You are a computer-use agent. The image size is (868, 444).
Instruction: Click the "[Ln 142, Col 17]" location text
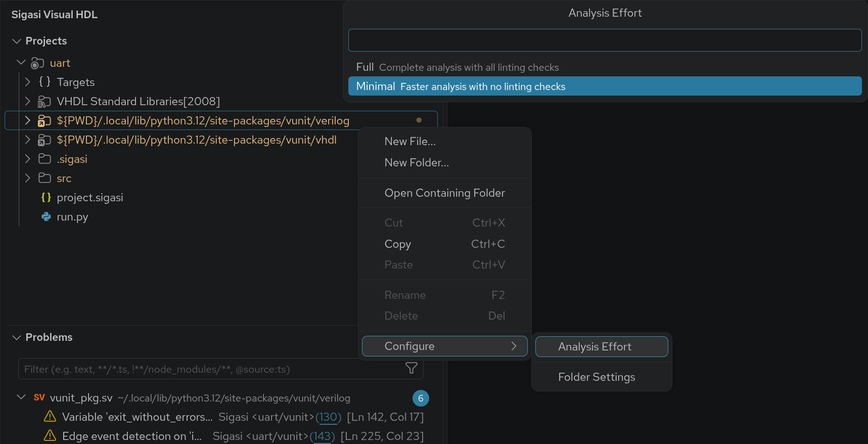click(x=386, y=417)
